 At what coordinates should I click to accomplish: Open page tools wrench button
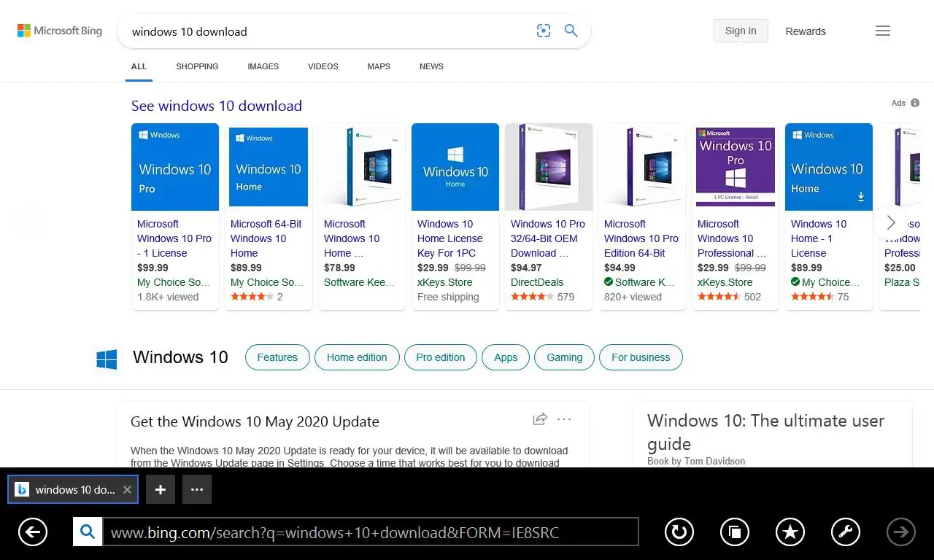pos(846,532)
